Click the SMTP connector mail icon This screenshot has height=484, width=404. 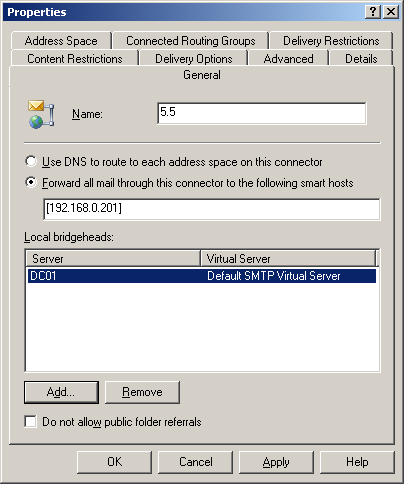point(41,114)
